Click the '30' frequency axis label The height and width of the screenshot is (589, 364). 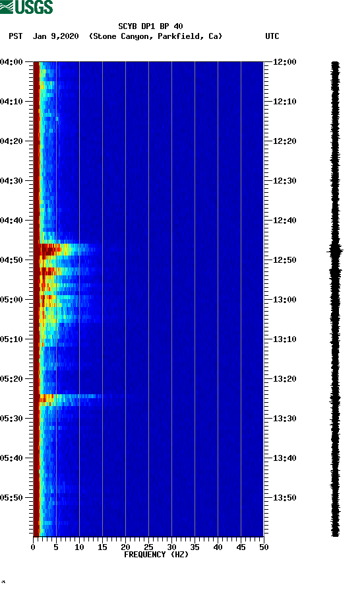click(171, 547)
